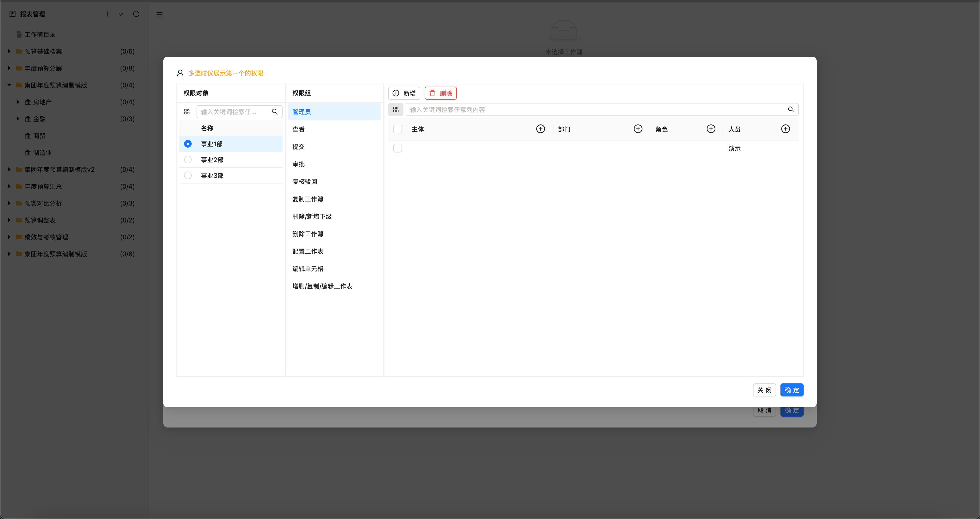Click the red 删除 button
Screen dimensions: 980x519
tap(440, 93)
